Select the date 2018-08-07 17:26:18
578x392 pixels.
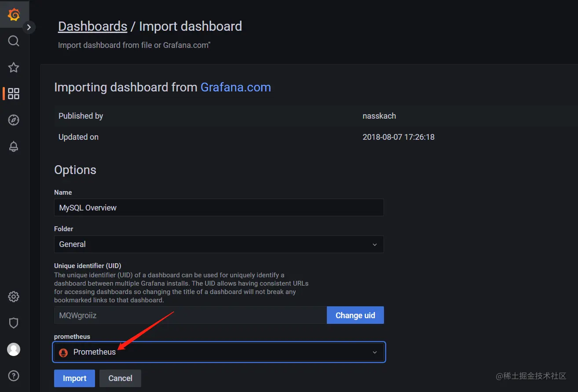[x=399, y=137]
